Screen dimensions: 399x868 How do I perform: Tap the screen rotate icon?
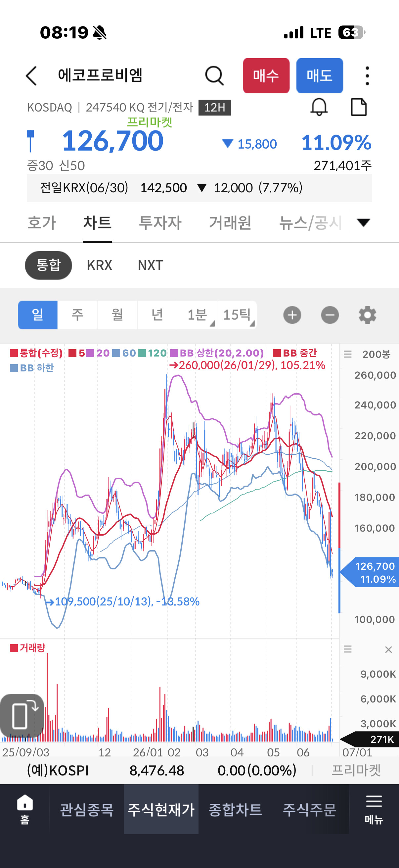(x=22, y=716)
